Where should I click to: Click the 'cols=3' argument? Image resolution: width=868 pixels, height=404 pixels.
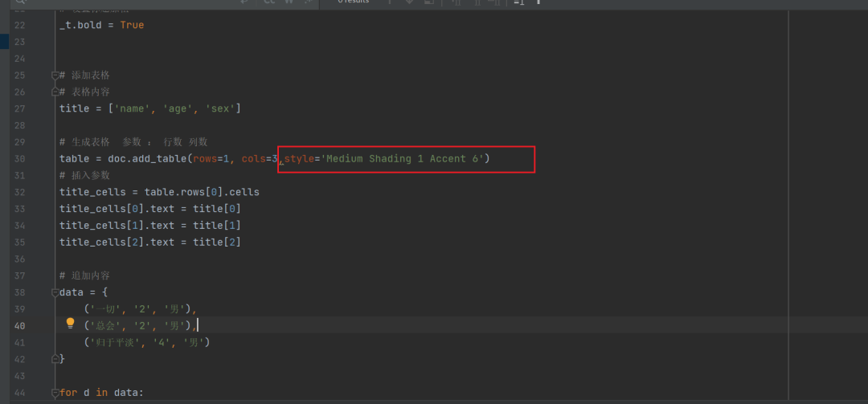pyautogui.click(x=260, y=159)
